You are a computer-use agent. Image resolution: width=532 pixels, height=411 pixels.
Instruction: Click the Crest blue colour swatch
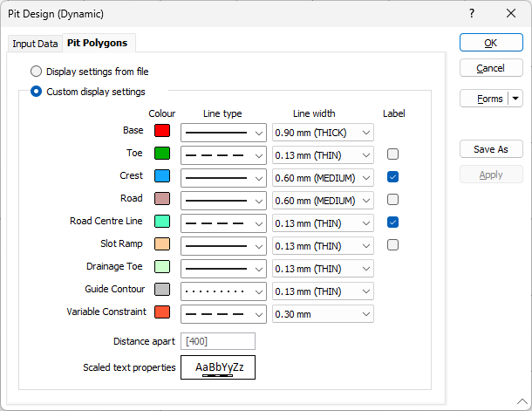pos(161,176)
